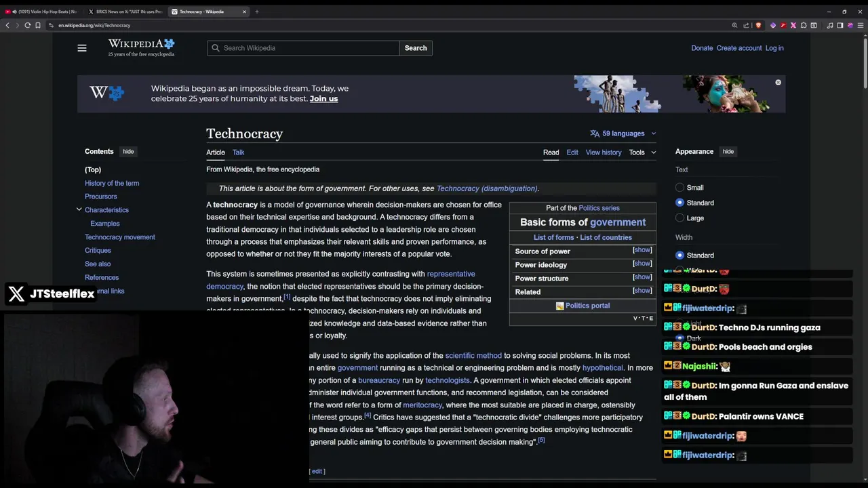The width and height of the screenshot is (868, 488).
Task: Open the View history tab
Action: (x=604, y=152)
